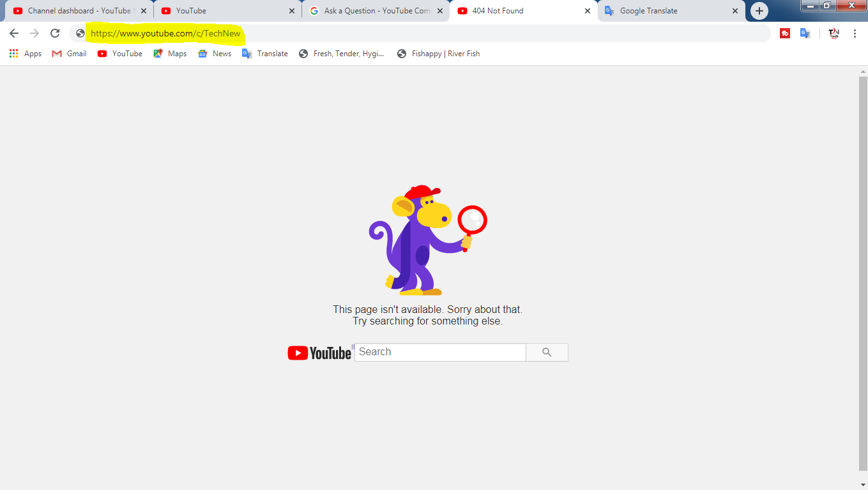Open the Gmail bookmark
Viewport: 868px width, 490px height.
point(70,54)
